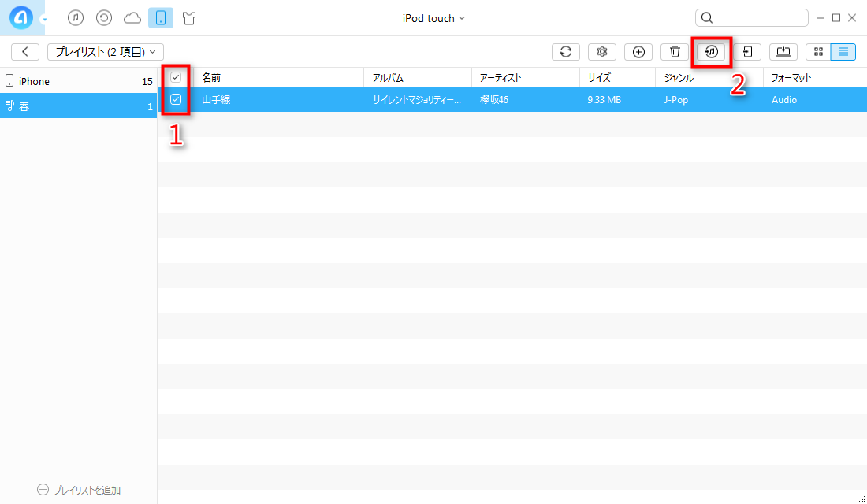This screenshot has width=867, height=504.
Task: Open the iPod touch device dropdown
Action: click(x=433, y=18)
